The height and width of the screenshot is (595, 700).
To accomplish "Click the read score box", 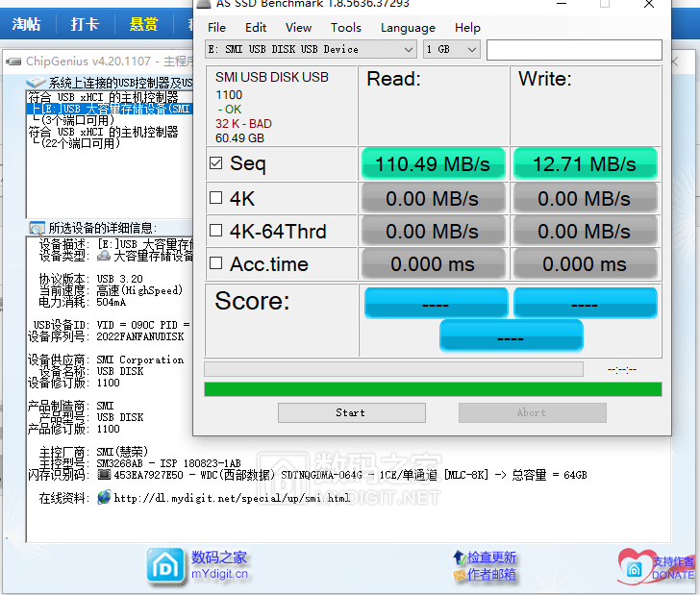I will click(x=437, y=304).
